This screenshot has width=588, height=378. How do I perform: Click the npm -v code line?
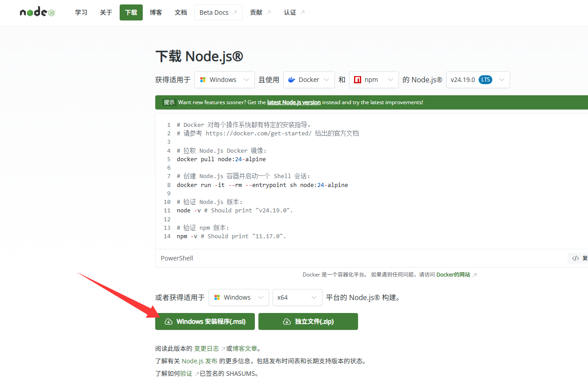(x=231, y=236)
